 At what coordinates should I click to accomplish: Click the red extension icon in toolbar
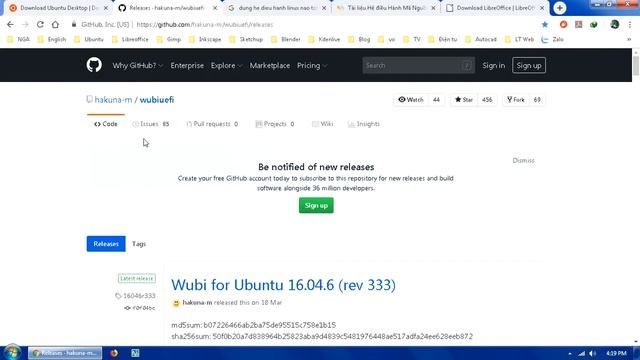coord(563,24)
